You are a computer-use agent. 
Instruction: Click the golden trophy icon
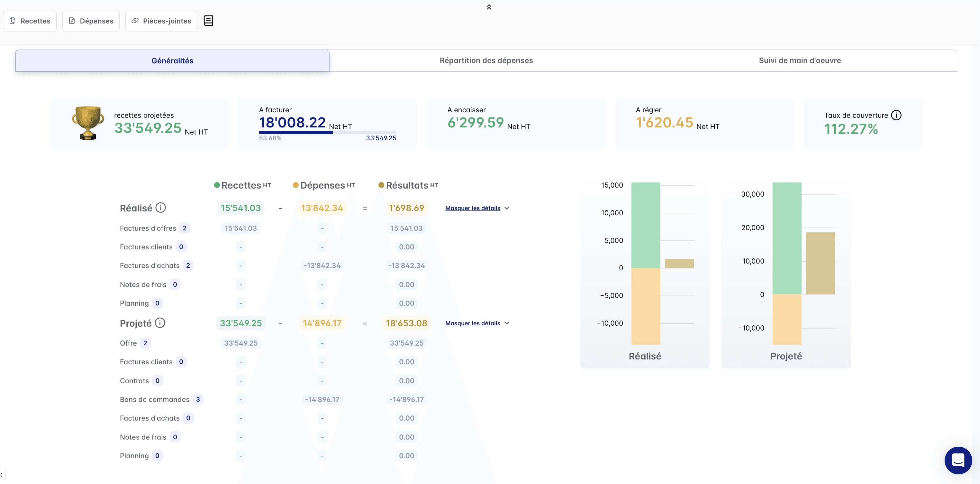click(88, 123)
